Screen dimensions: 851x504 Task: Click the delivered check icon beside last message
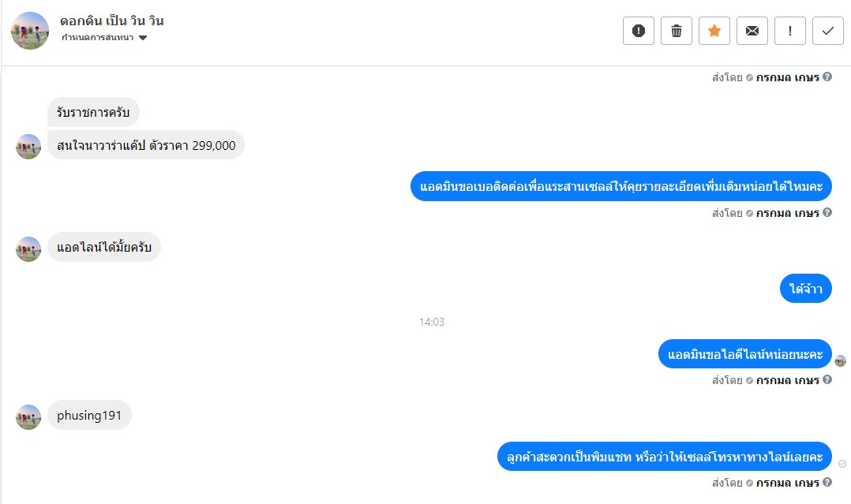[842, 463]
